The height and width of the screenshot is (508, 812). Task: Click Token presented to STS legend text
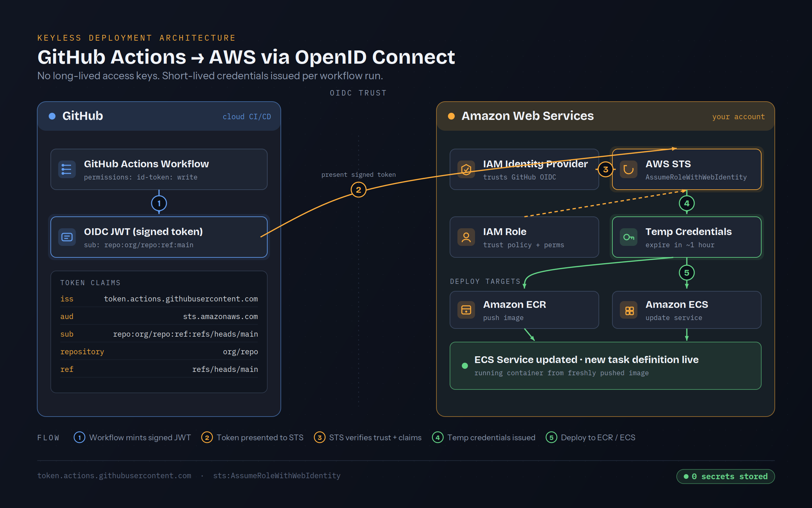[x=260, y=437]
